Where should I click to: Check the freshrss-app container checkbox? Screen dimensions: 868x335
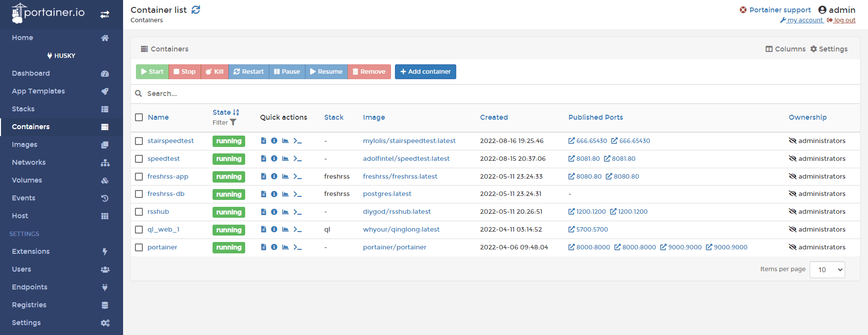click(x=139, y=177)
